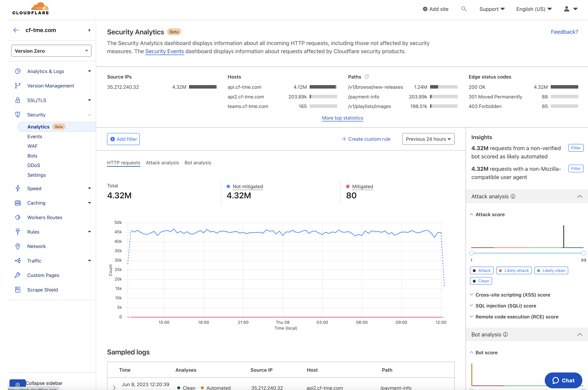Image resolution: width=588 pixels, height=390 pixels.
Task: Click the Add filter button
Action: 123,138
